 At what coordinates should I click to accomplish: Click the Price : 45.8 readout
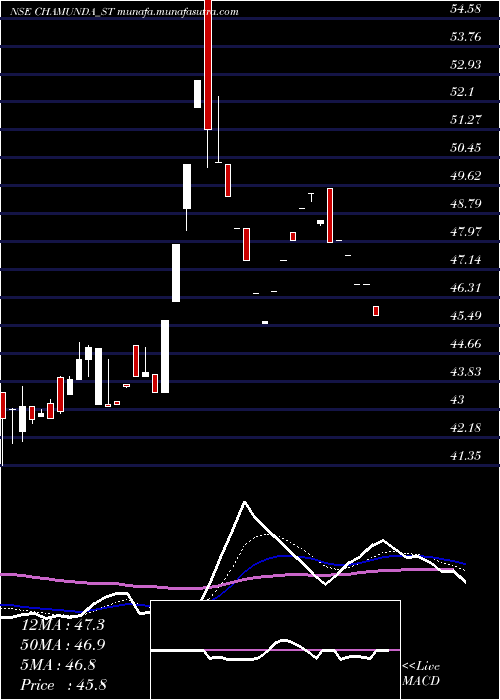(x=63, y=685)
